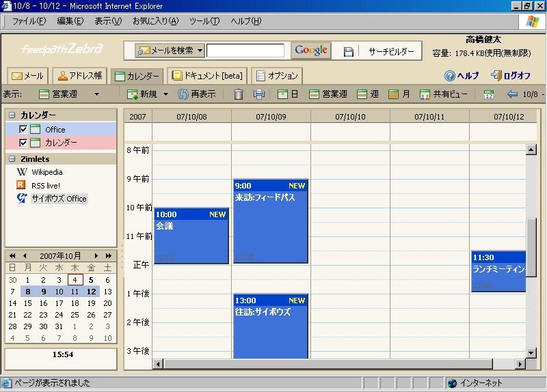Open オプション tab
Viewport: 547px width, 392px height.
277,76
